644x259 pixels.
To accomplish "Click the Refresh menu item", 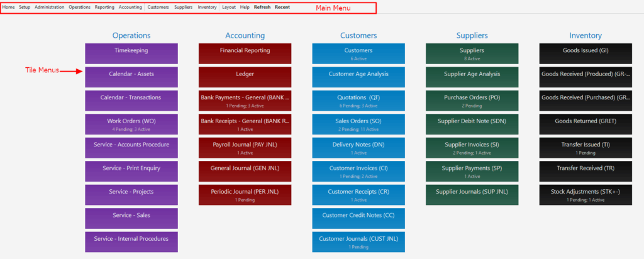I will pyautogui.click(x=262, y=7).
